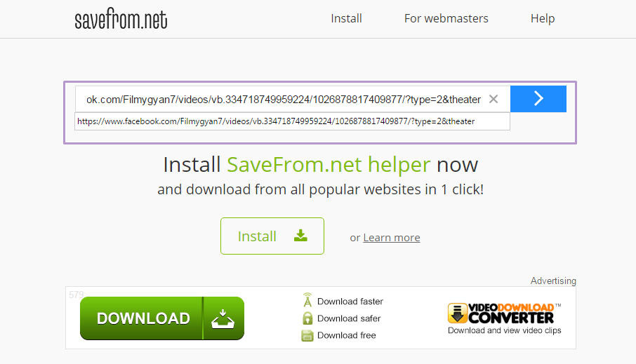Click the savefrom.net logo

point(121,19)
